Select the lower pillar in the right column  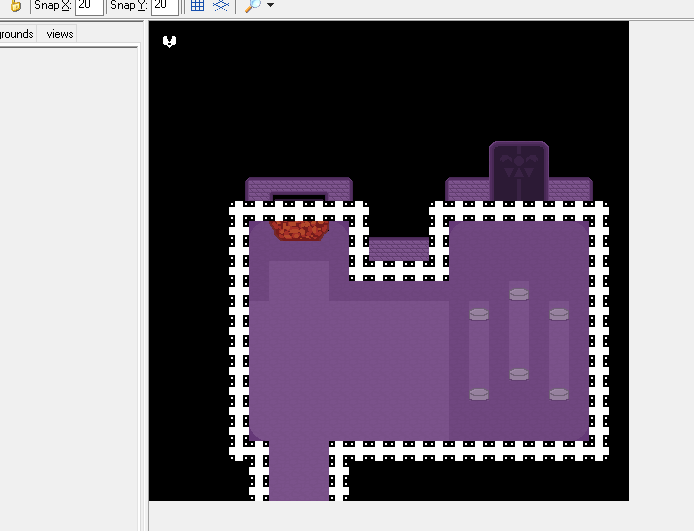(x=559, y=394)
